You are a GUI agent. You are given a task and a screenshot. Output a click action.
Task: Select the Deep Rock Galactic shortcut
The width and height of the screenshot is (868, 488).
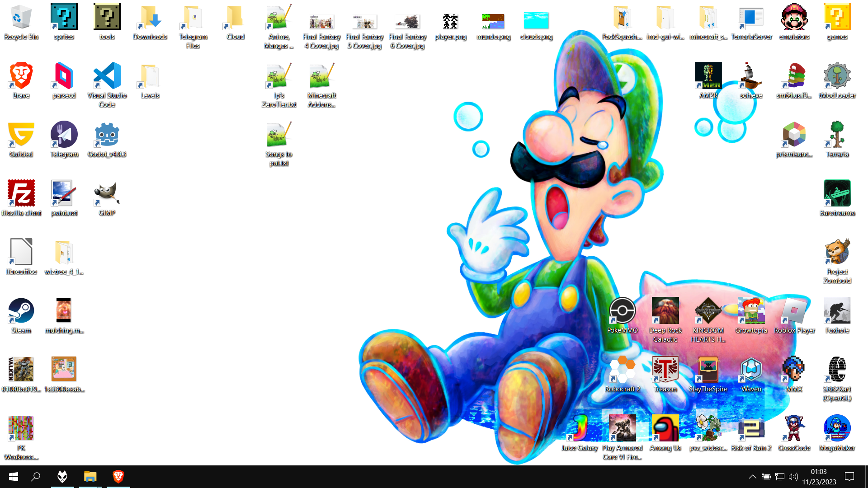click(665, 320)
